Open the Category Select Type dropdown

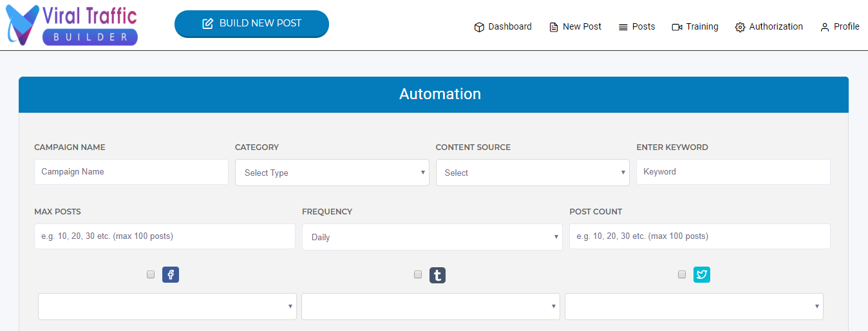[x=332, y=173]
